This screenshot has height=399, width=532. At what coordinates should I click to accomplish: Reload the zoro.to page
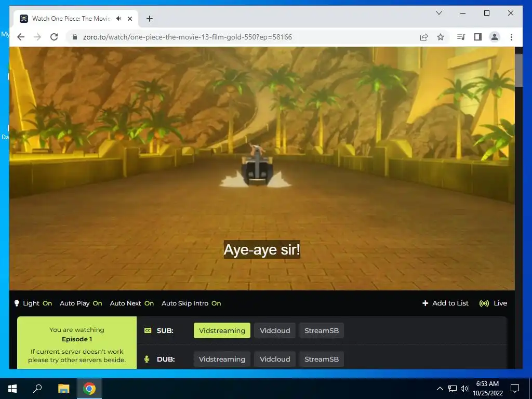(x=54, y=37)
